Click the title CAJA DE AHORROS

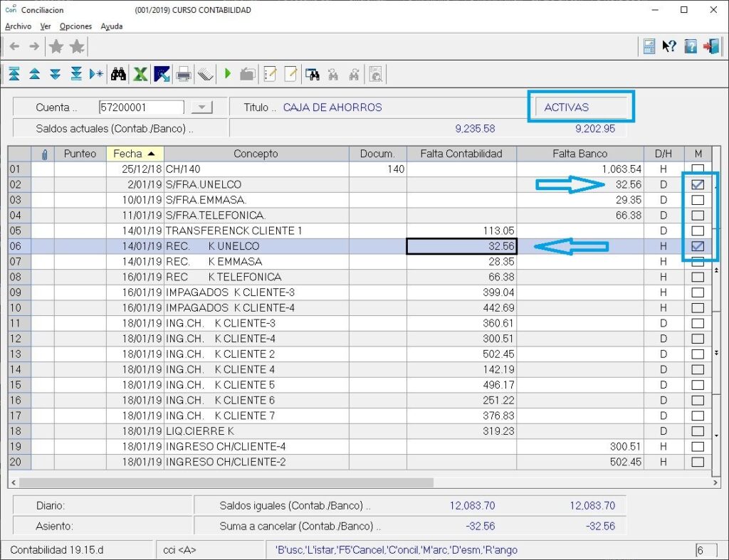pos(332,107)
